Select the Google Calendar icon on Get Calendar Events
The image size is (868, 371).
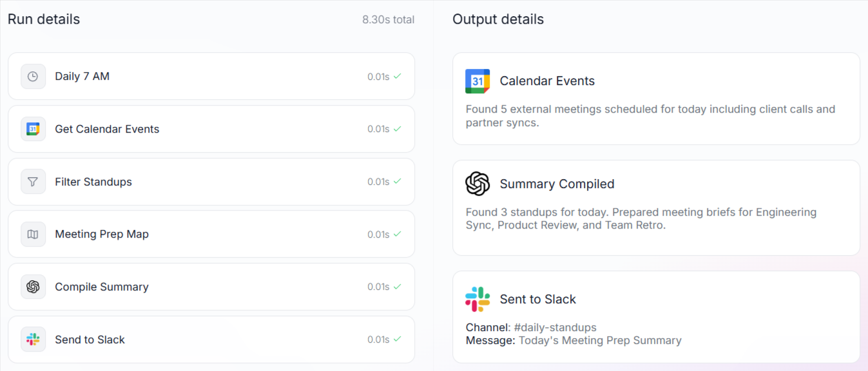33,129
